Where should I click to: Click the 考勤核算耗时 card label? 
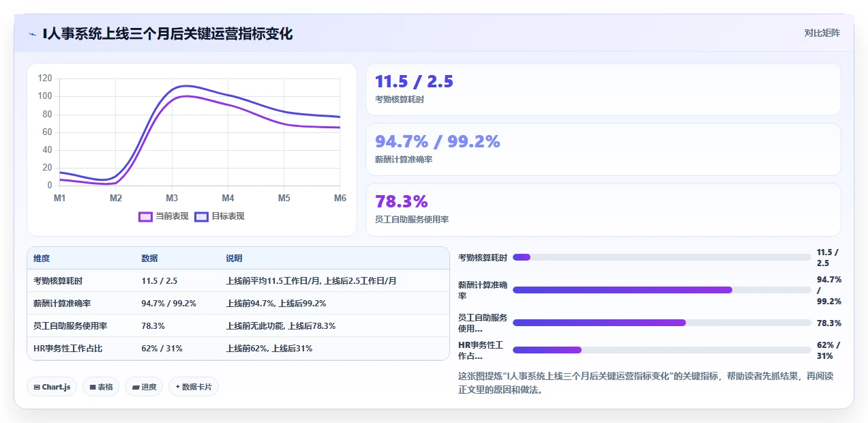pos(400,100)
